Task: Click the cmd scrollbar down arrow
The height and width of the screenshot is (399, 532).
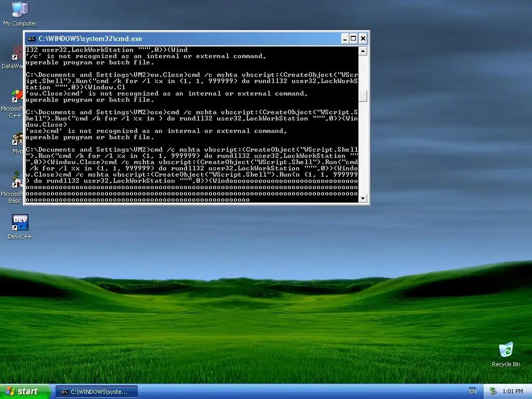Action: coord(363,198)
